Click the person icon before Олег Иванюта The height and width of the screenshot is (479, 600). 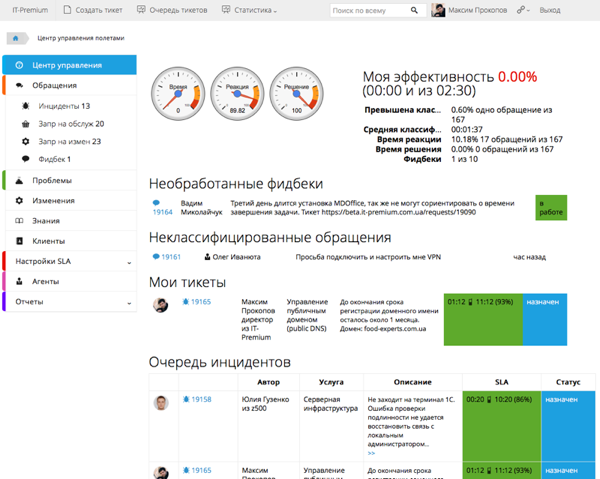click(x=207, y=257)
